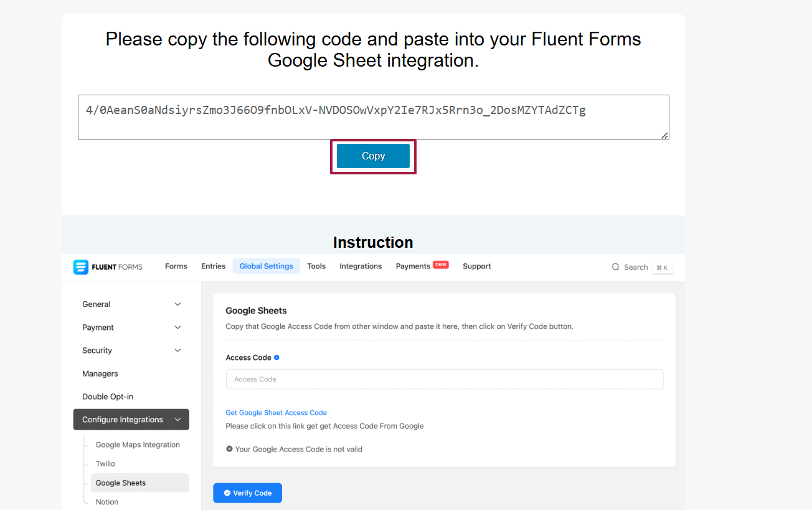Click the Access Code input field
Image resolution: width=812 pixels, height=510 pixels.
point(444,379)
